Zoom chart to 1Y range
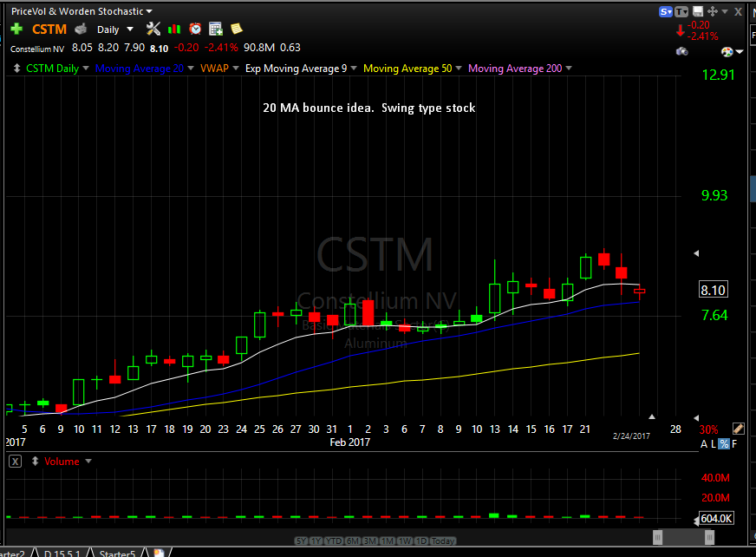This screenshot has height=557, width=756. click(x=316, y=541)
